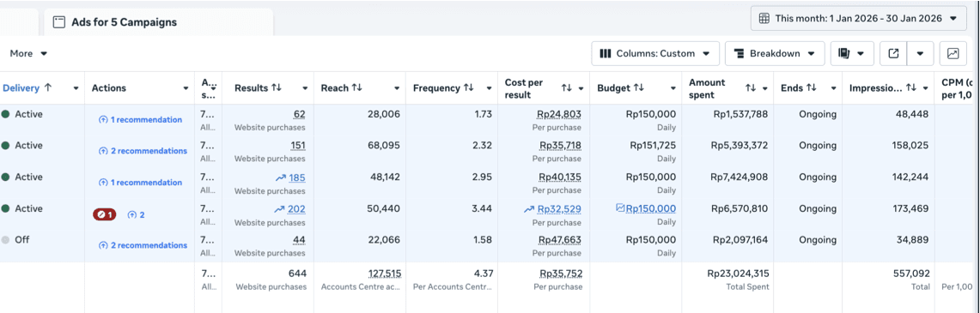This screenshot has height=313, width=980.
Task: Open Delivery column options arrow
Action: [76, 88]
